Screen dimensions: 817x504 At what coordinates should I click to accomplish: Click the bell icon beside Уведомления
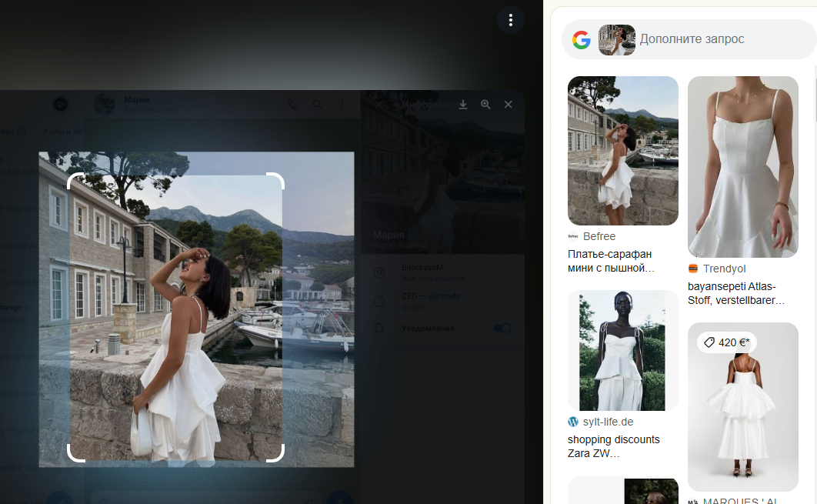(x=378, y=329)
